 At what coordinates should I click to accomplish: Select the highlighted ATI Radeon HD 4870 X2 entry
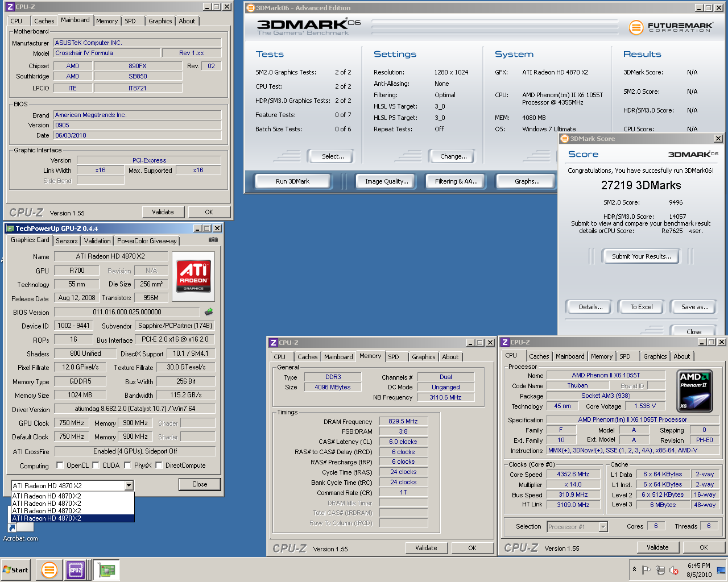coord(73,518)
